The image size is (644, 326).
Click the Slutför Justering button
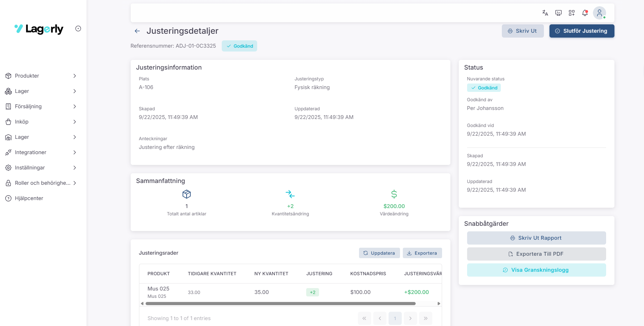click(x=581, y=31)
